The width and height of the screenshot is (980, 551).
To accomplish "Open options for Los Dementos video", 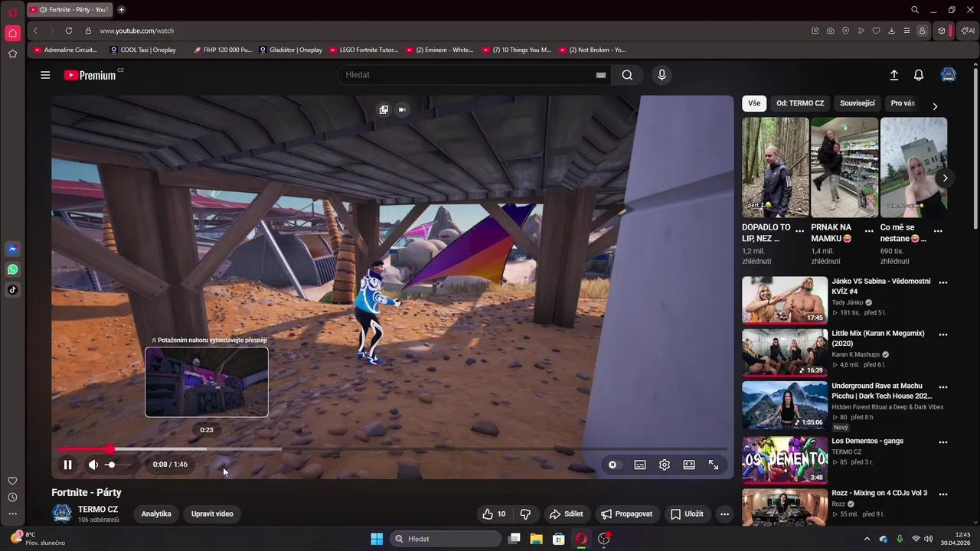I will click(943, 442).
